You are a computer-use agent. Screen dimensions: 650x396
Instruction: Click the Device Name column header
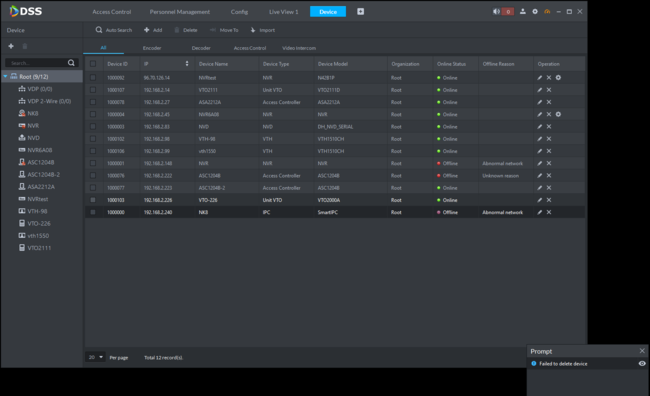[x=213, y=64]
